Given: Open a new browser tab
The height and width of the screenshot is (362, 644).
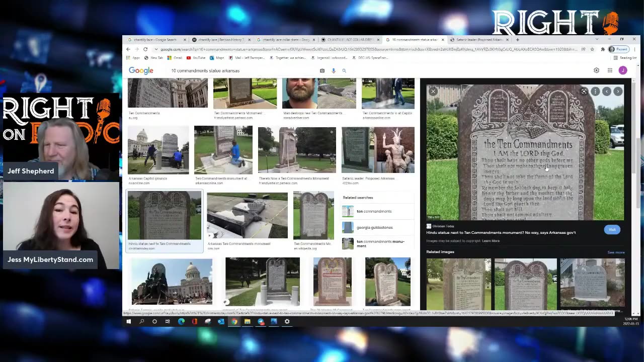Looking at the screenshot, I should point(517,40).
